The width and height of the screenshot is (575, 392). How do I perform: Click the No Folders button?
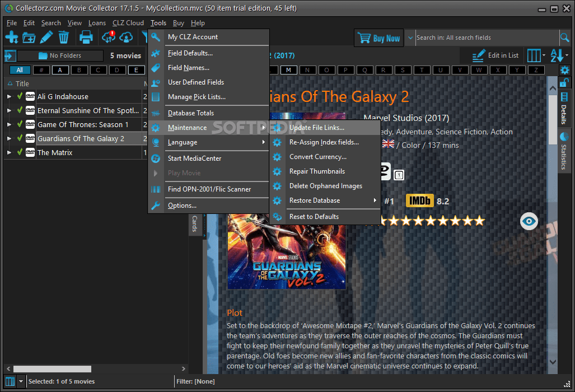click(60, 56)
